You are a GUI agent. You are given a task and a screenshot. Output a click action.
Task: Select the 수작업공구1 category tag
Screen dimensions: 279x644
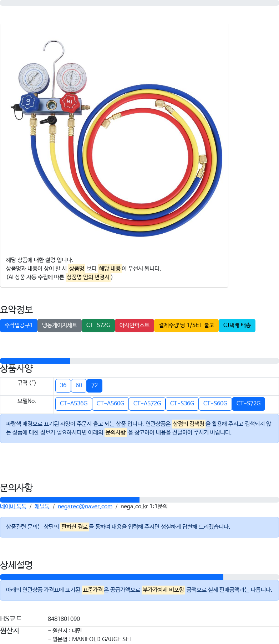[x=19, y=326]
